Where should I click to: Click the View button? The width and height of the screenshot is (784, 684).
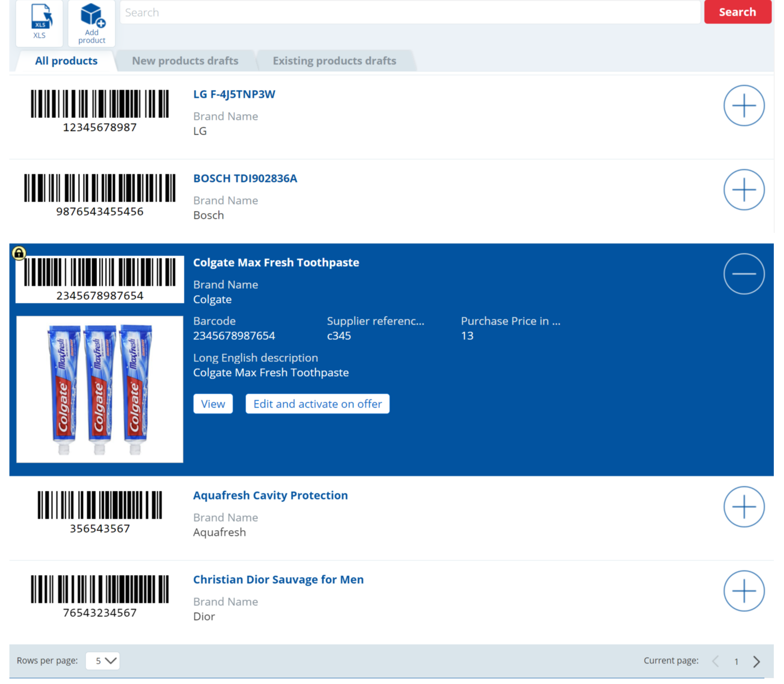coord(213,404)
